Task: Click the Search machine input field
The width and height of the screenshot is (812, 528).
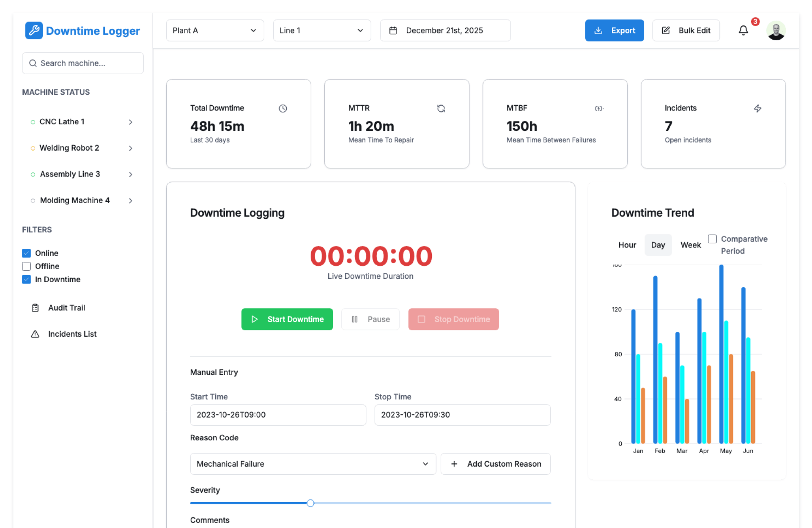Action: coord(83,63)
